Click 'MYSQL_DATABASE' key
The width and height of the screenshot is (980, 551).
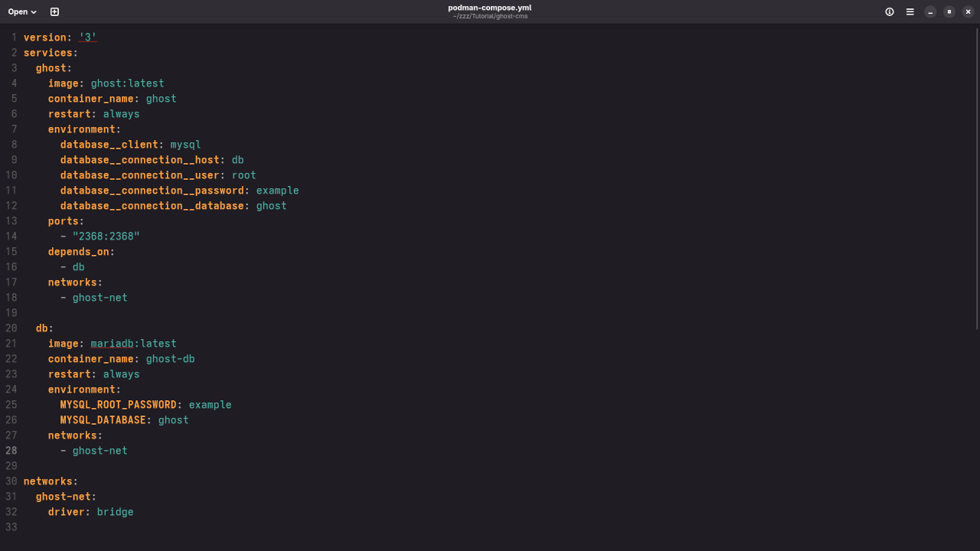coord(103,420)
